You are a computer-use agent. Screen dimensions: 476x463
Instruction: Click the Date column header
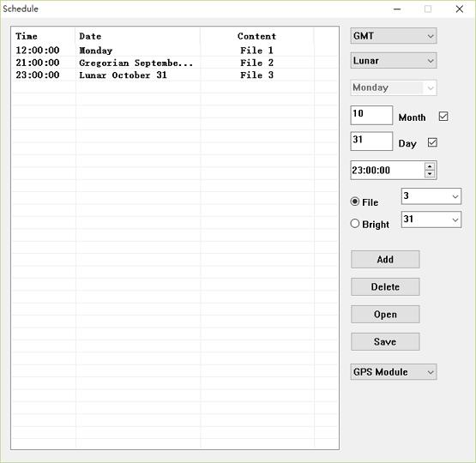pos(138,36)
